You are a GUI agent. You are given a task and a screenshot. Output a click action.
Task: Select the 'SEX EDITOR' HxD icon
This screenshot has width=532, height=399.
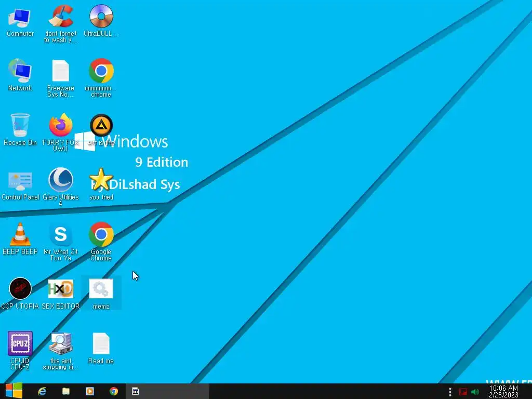pos(61,294)
